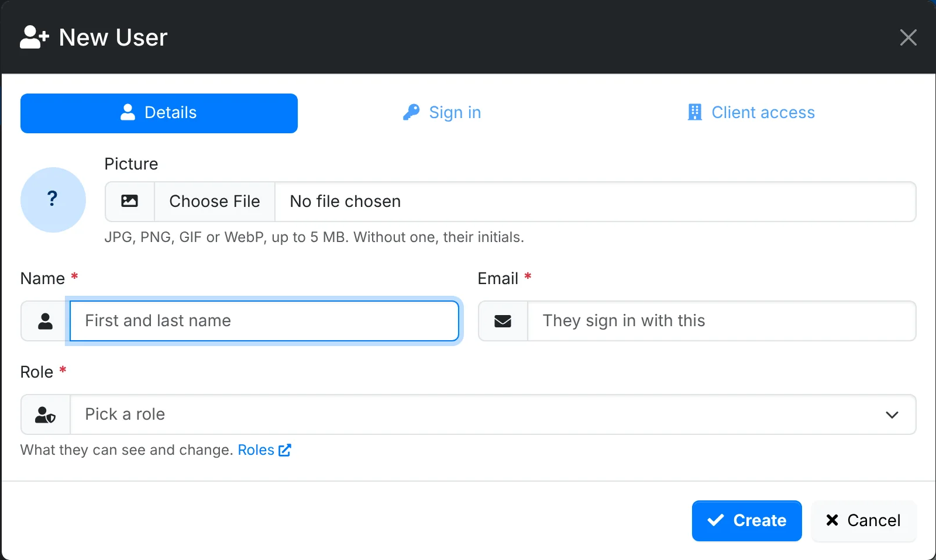Click 'What they can see and change.' text
The width and height of the screenshot is (936, 560).
pyautogui.click(x=127, y=450)
